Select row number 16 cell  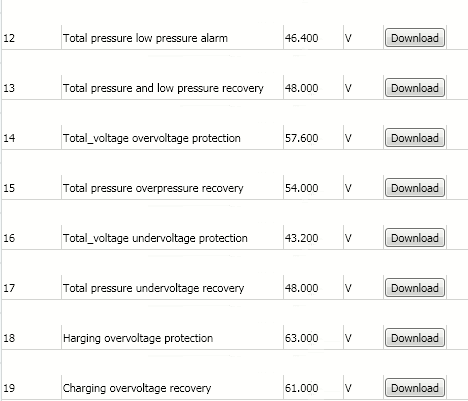pyautogui.click(x=31, y=238)
